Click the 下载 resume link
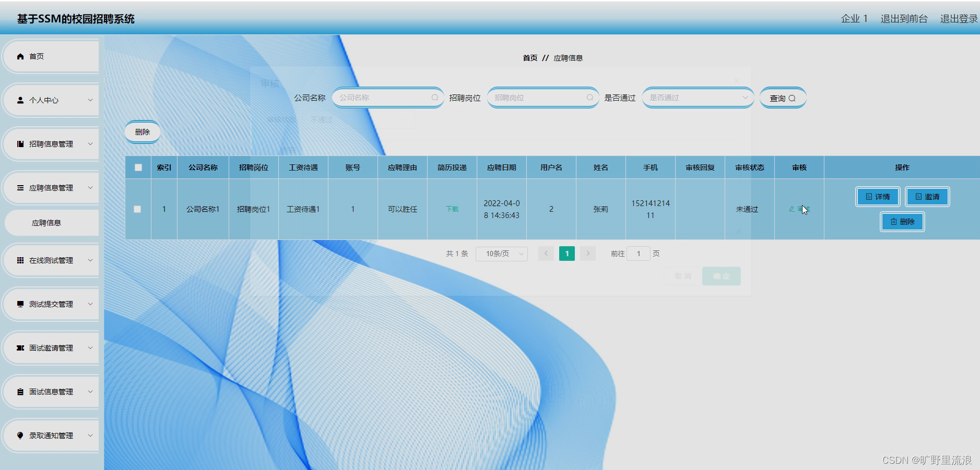 tap(452, 209)
